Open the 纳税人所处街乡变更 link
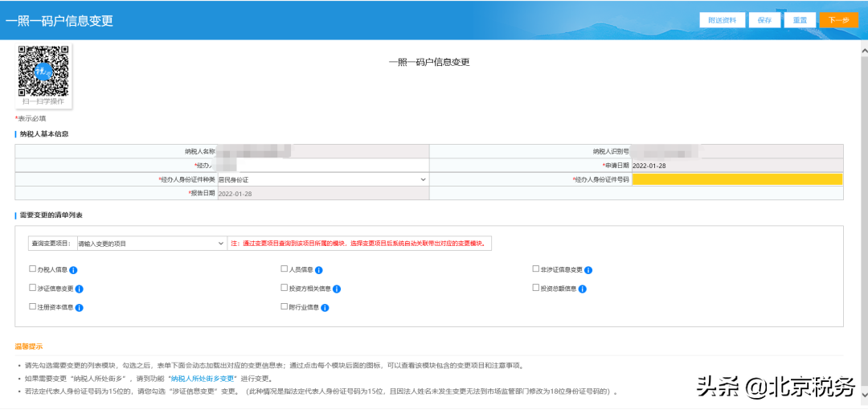The width and height of the screenshot is (868, 410). [x=203, y=379]
